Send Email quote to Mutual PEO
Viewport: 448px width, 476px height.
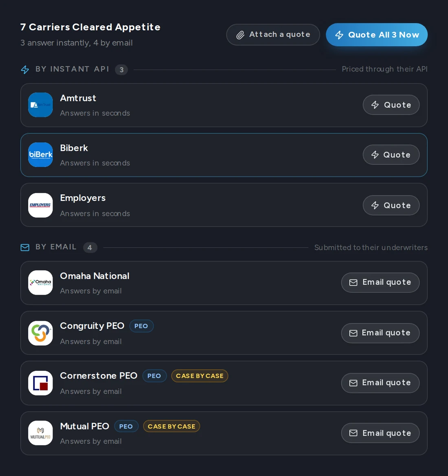point(380,433)
